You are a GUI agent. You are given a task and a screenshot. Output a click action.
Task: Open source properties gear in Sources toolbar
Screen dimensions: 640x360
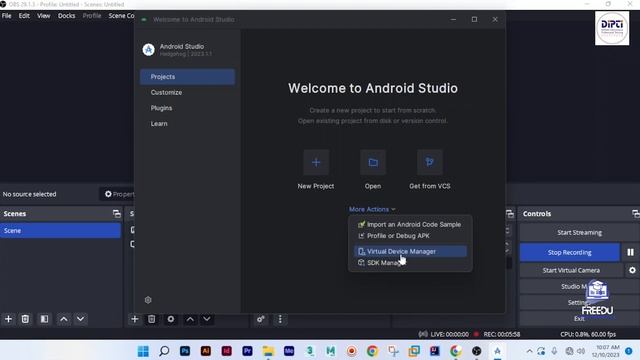point(171,319)
